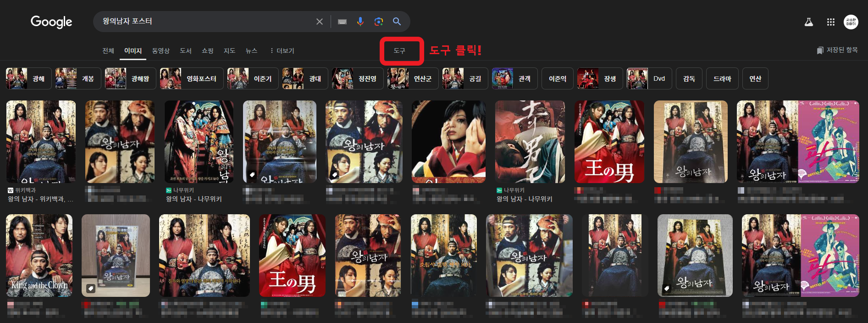Select the 감독 filter chip
The height and width of the screenshot is (323, 868).
click(689, 78)
